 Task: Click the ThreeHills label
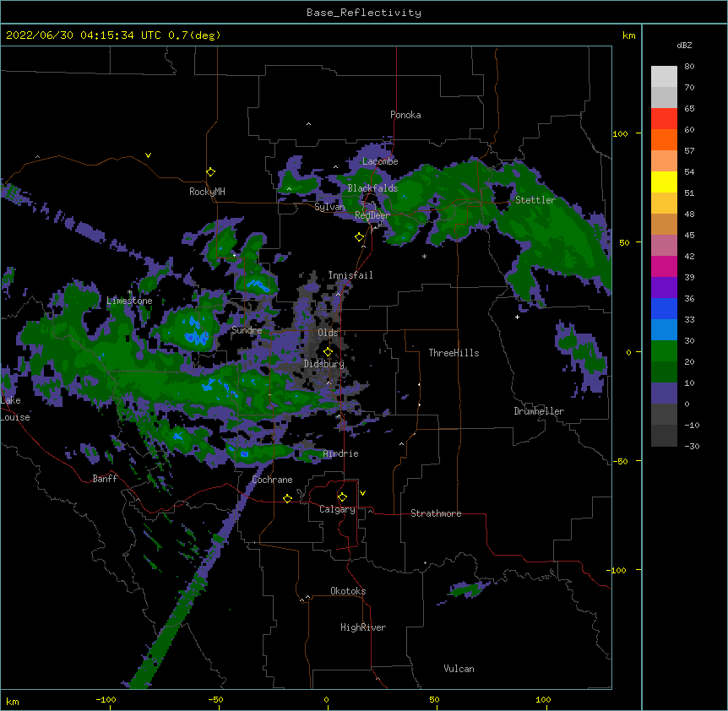(x=454, y=353)
